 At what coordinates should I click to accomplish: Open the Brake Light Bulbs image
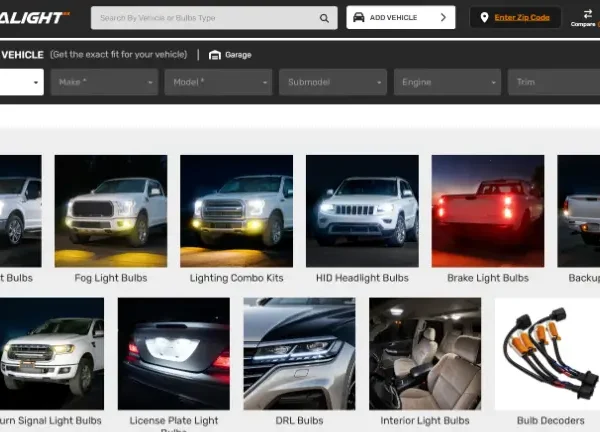coord(488,211)
